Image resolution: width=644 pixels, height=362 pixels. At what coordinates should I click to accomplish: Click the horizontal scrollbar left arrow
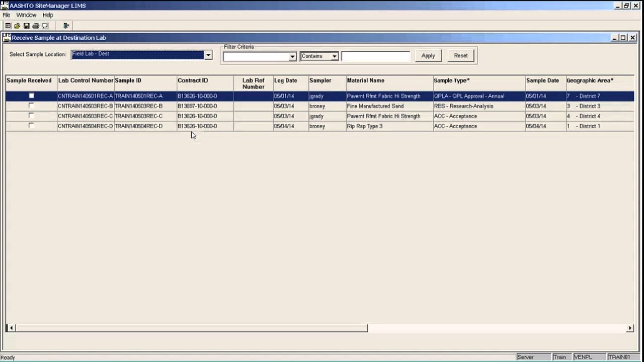[11, 328]
